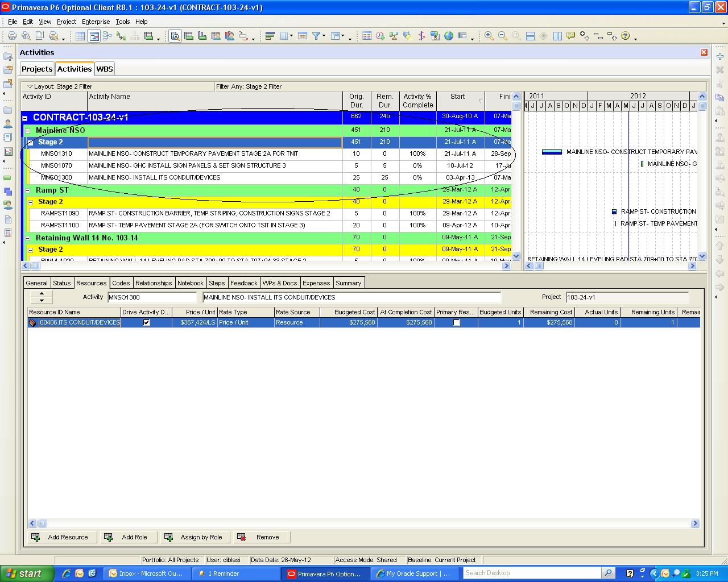Open the File menu

(x=13, y=22)
